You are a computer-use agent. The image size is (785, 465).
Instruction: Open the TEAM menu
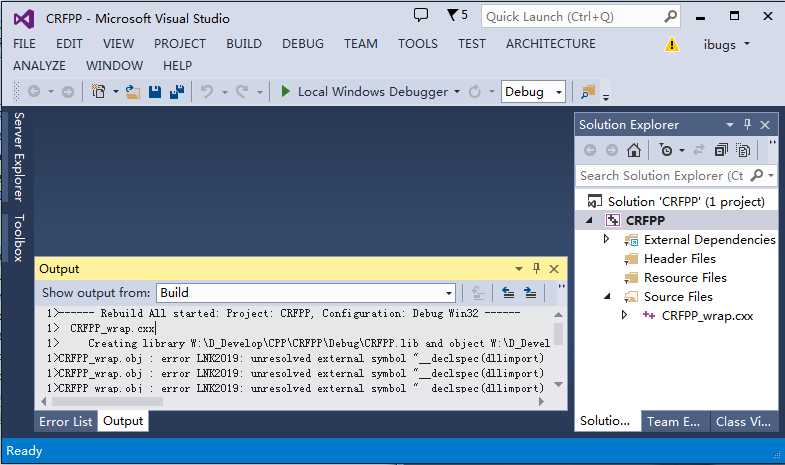point(360,44)
